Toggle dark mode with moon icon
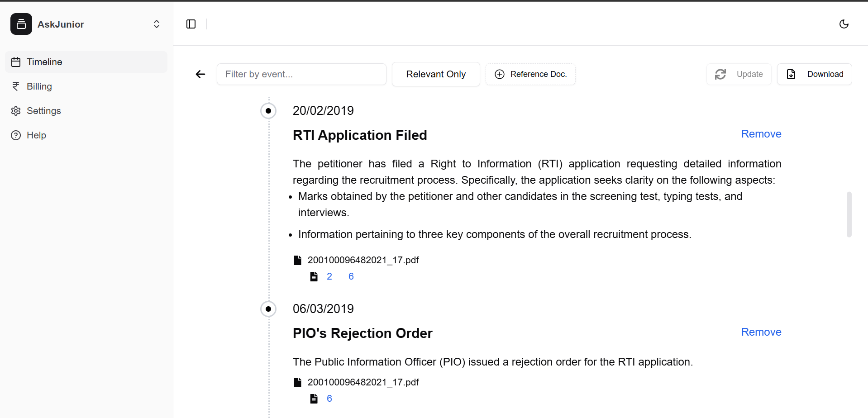Viewport: 868px width, 418px height. click(x=844, y=24)
